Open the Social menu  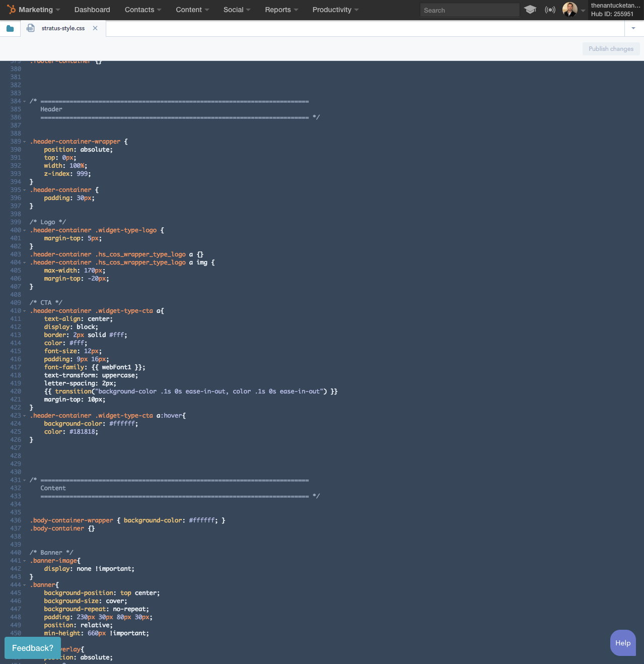click(x=237, y=10)
